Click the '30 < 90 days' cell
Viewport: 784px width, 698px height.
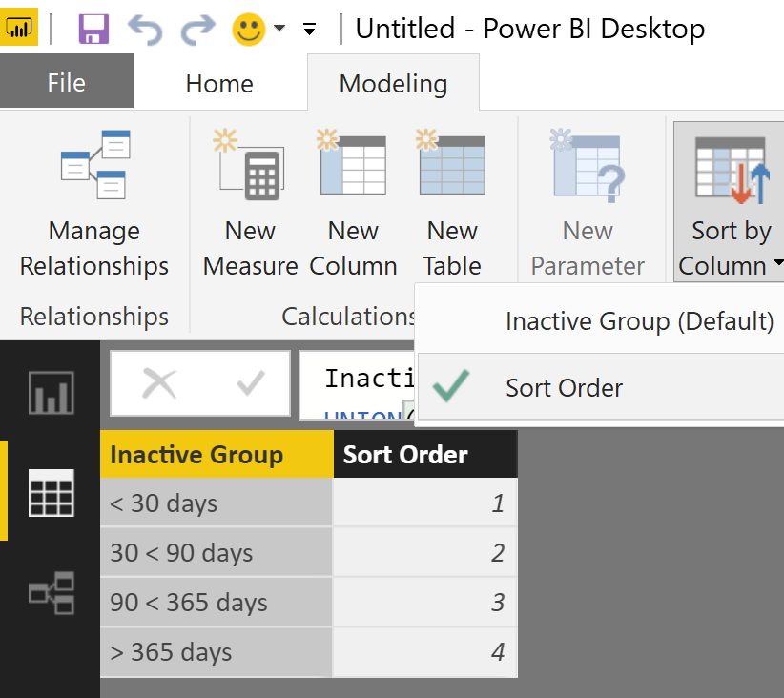216,552
